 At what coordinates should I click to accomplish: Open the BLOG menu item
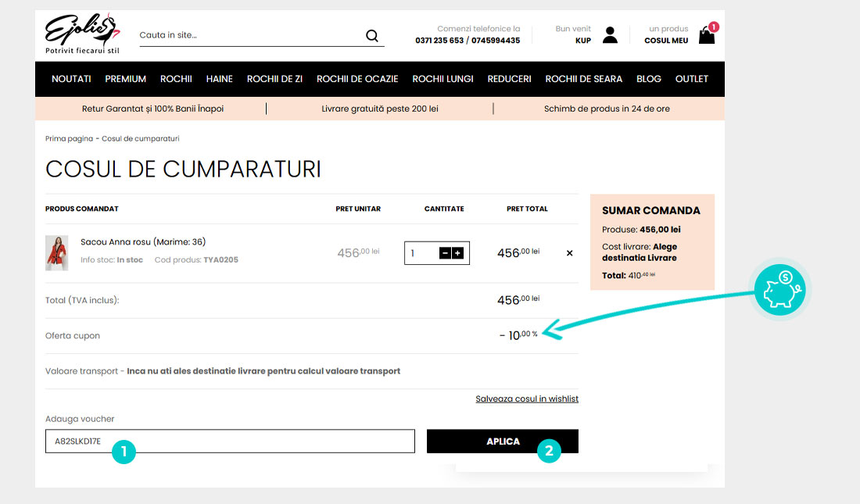tap(648, 79)
